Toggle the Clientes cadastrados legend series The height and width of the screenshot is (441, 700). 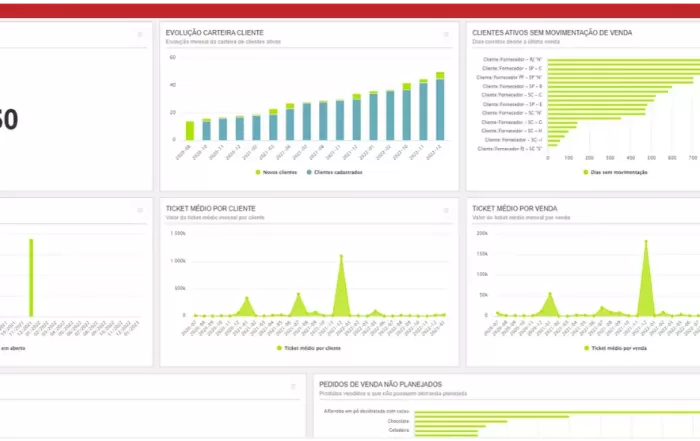click(334, 172)
